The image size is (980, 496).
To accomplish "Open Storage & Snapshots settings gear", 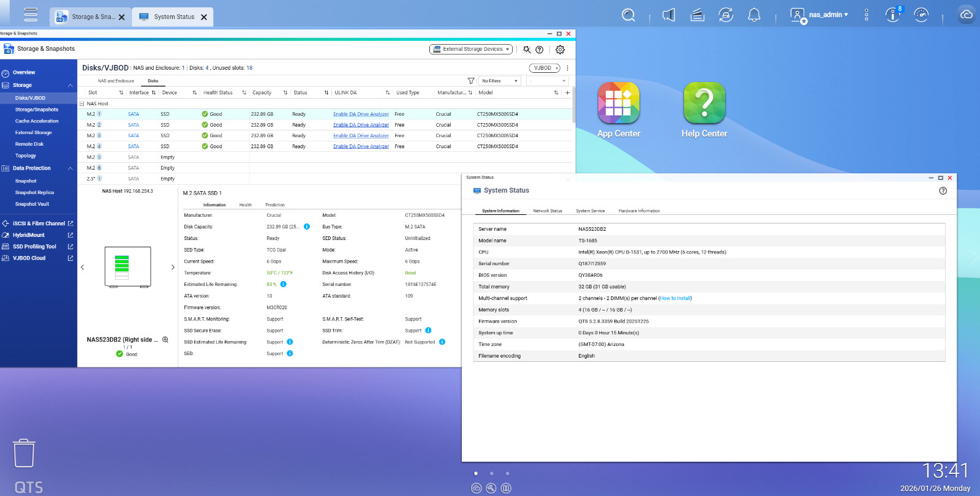I will tap(560, 50).
